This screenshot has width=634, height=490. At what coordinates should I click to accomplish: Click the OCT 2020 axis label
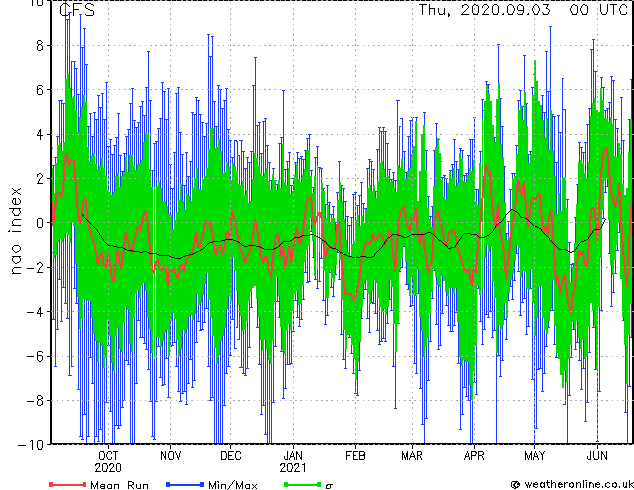click(108, 462)
